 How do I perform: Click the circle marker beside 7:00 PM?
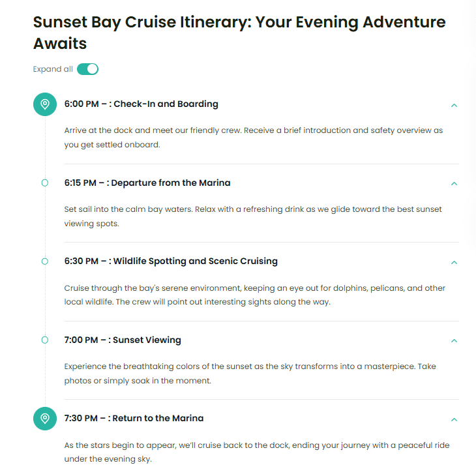45,340
